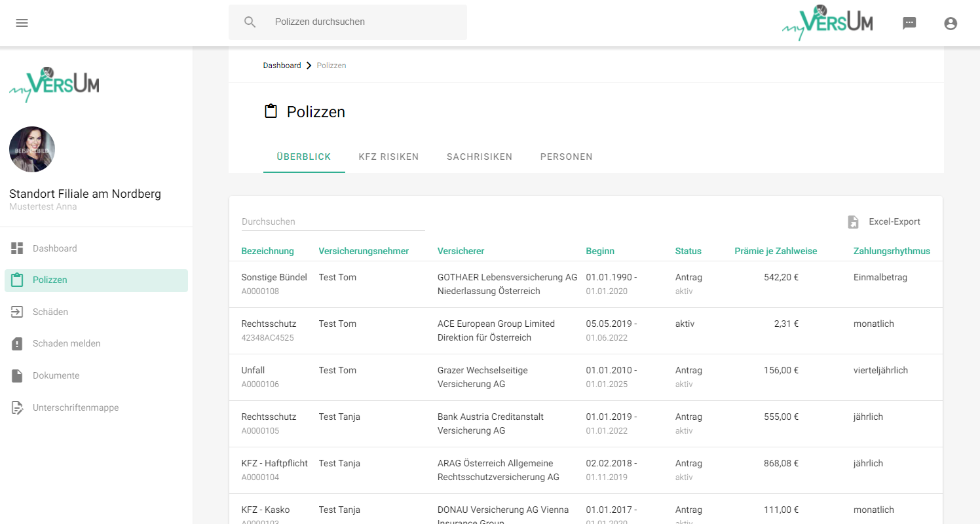Viewport: 980px width, 524px height.
Task: Click the Unterschriftenmappe icon in sidebar
Action: pyautogui.click(x=18, y=407)
